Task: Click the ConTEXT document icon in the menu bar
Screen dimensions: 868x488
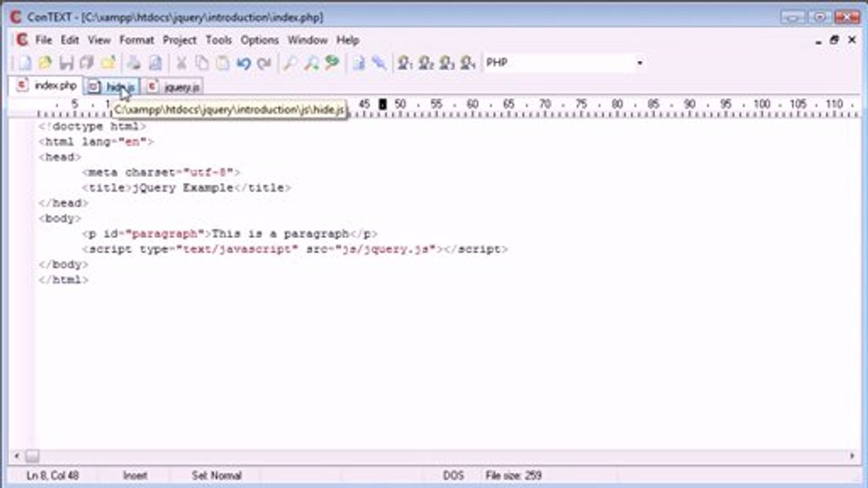Action: point(22,40)
